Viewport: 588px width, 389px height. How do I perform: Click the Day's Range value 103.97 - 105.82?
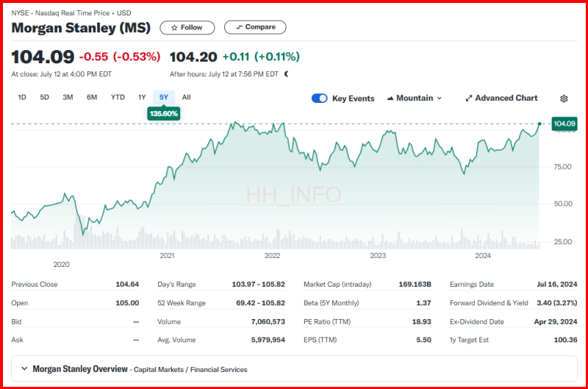pos(259,285)
